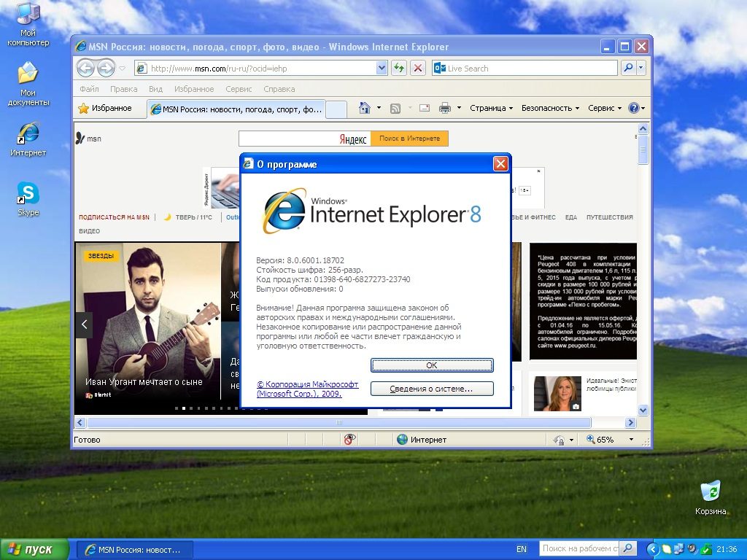Select the Skype desktop shortcut

coord(28,199)
